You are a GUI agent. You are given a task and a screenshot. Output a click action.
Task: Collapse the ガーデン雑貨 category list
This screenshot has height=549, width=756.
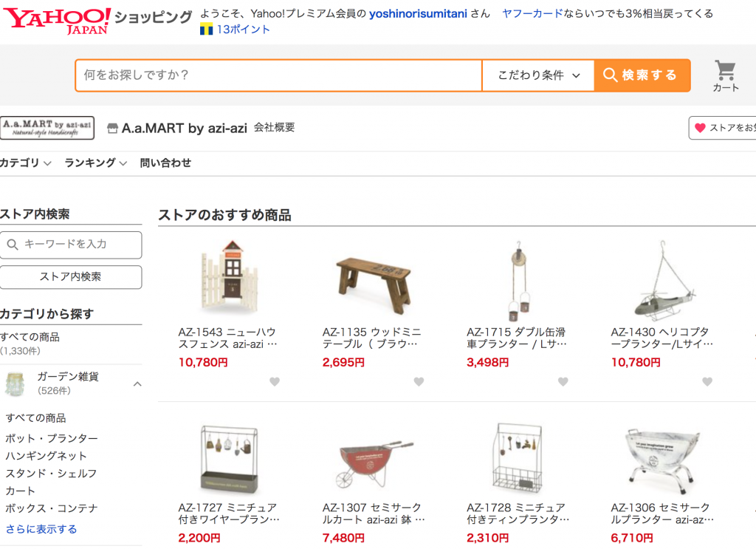tap(137, 384)
